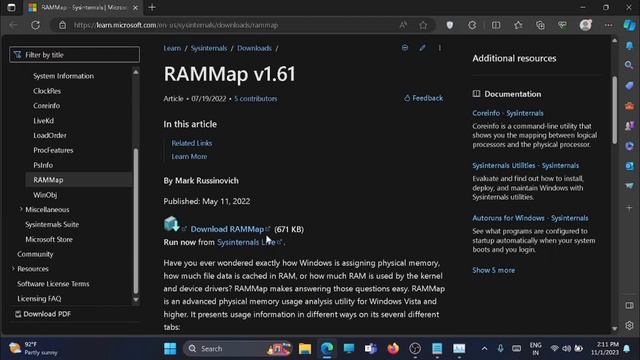Jump to Learn More section
The image size is (640, 360).
[189, 156]
